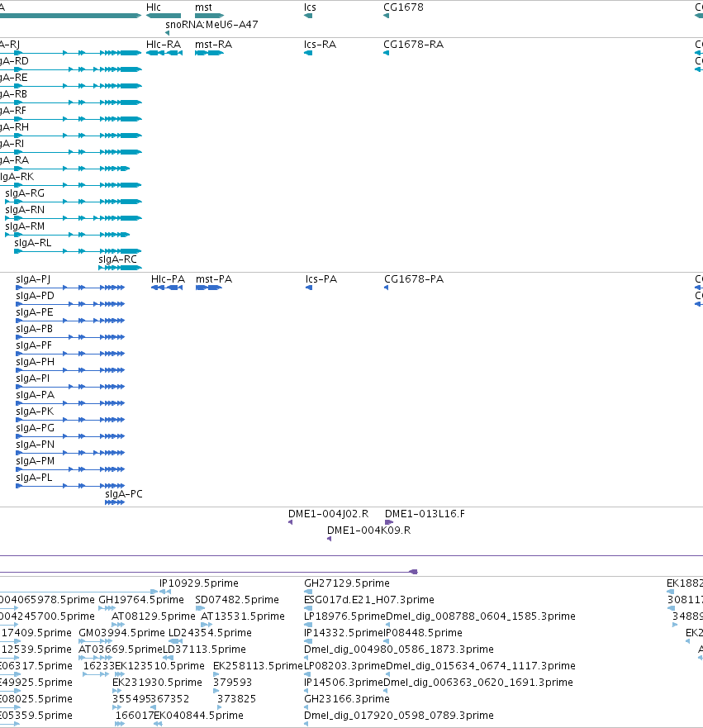Viewport: 703px width, 728px height.
Task: Click the slgA-PK protein label
Action: [35, 412]
